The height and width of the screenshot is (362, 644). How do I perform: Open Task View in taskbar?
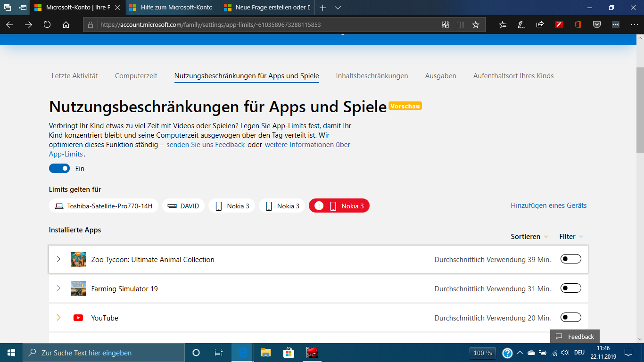[218, 353]
